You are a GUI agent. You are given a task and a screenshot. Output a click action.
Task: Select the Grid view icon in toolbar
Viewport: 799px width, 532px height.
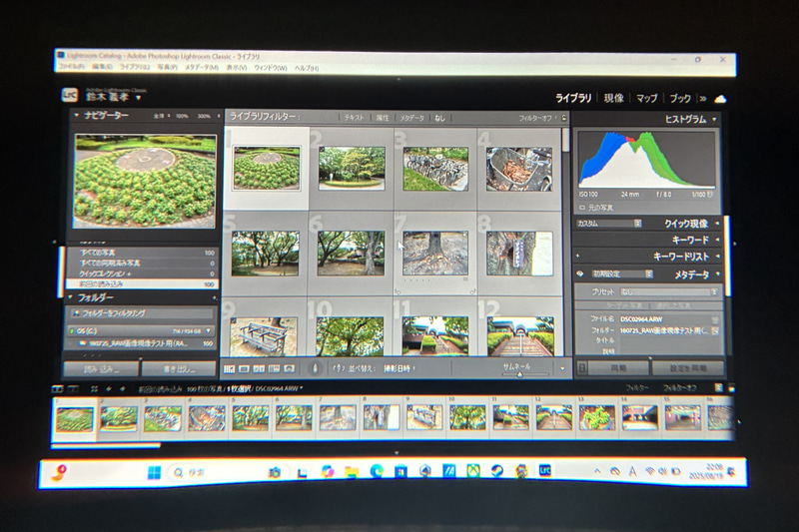(229, 368)
